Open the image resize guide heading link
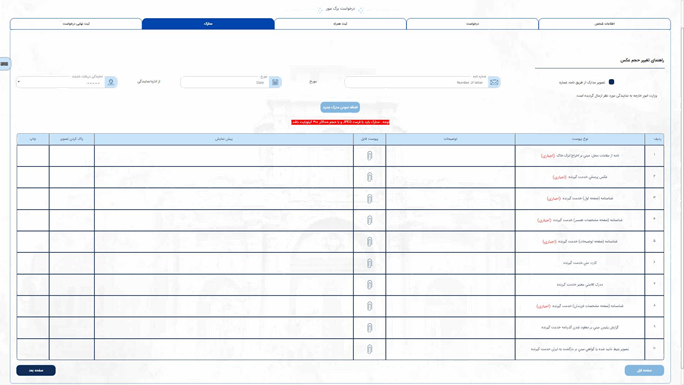 tap(642, 61)
